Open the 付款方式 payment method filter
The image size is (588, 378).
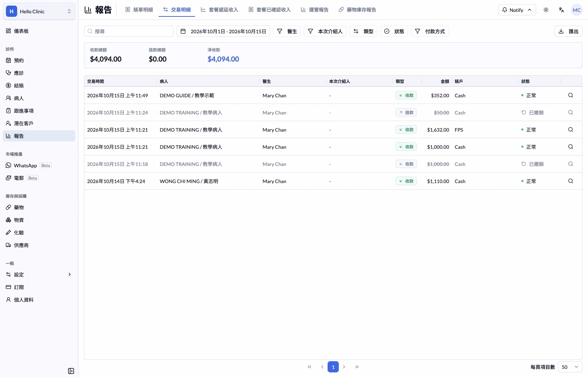point(430,31)
